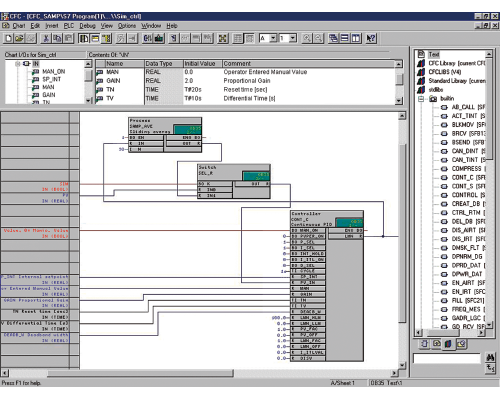Click the Open folder toolbar icon
This screenshot has height=400, width=500.
pos(19,38)
